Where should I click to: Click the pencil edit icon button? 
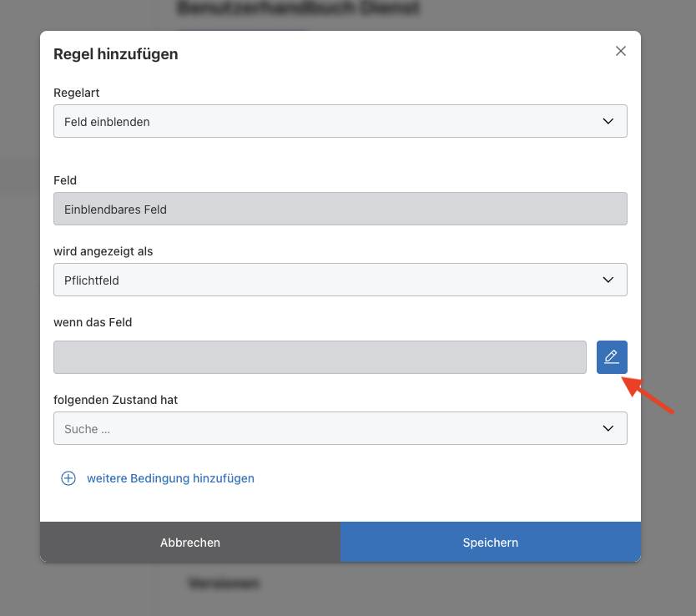(x=612, y=357)
